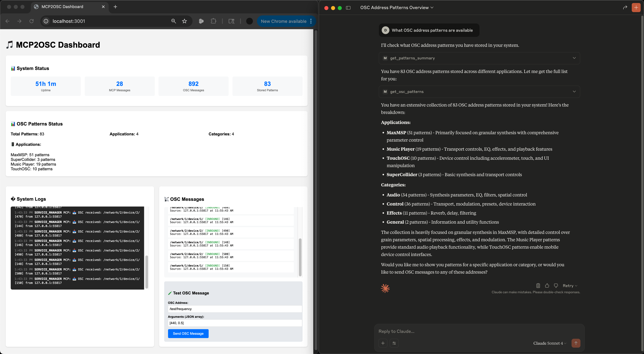
Task: Open Chrome extensions puzzle icon
Action: pyautogui.click(x=213, y=21)
